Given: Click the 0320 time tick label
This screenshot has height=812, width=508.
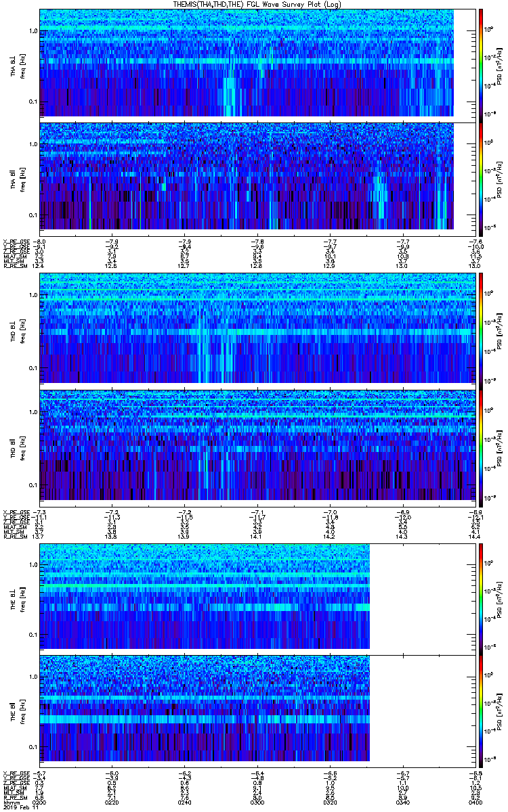Looking at the screenshot, I should [x=331, y=802].
